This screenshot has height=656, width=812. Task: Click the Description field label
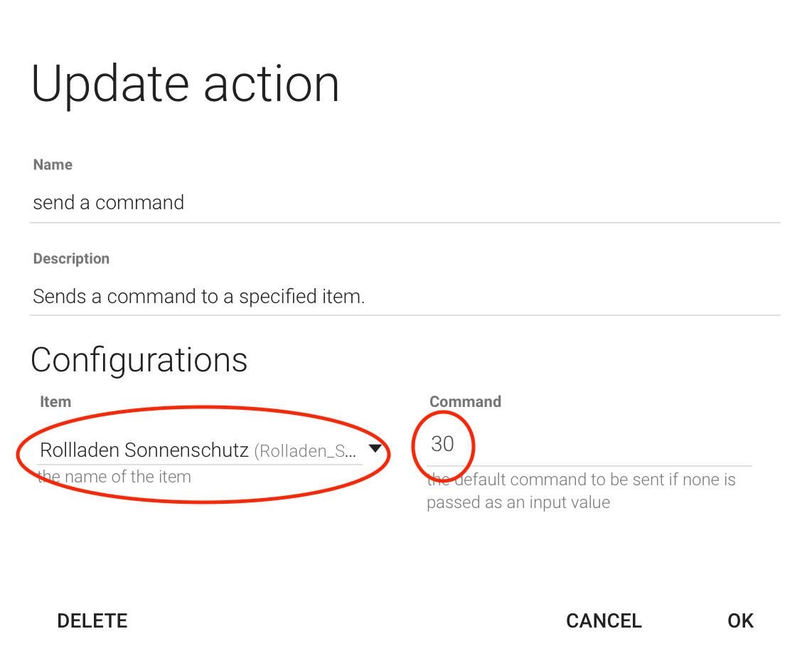click(71, 258)
